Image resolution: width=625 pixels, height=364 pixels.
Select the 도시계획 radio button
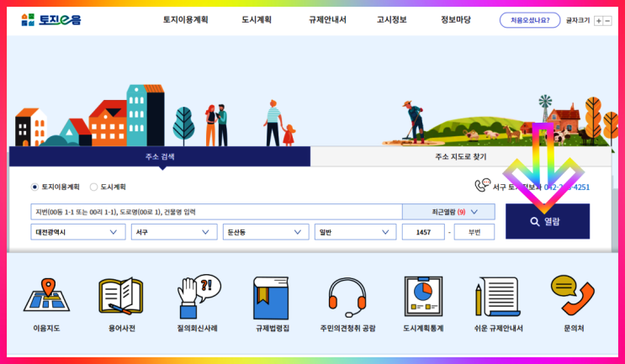pyautogui.click(x=93, y=187)
